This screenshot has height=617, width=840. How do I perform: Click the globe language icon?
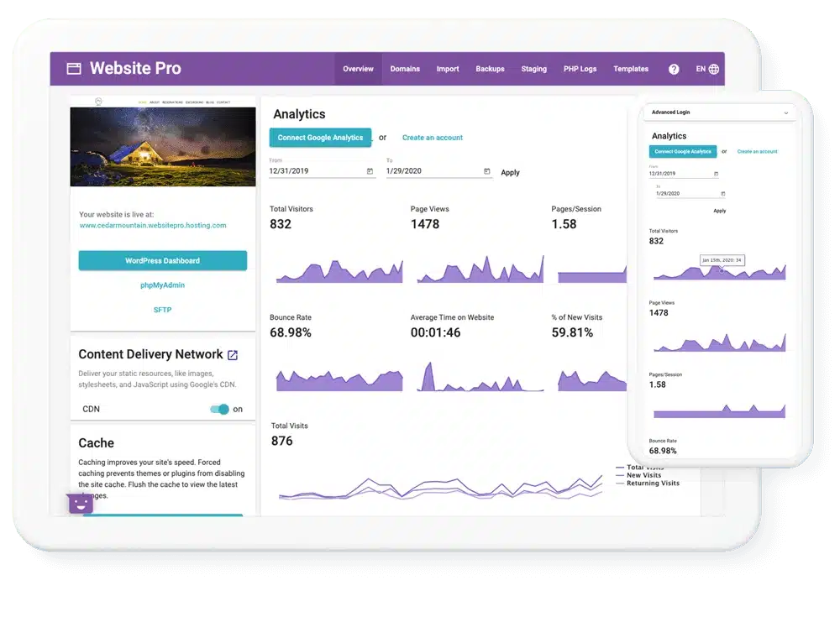point(714,69)
